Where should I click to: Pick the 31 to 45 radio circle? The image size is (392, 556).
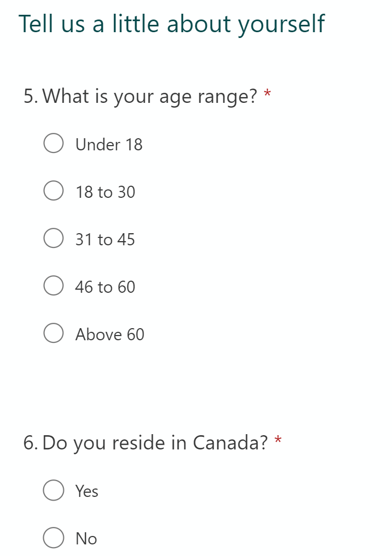pos(54,238)
